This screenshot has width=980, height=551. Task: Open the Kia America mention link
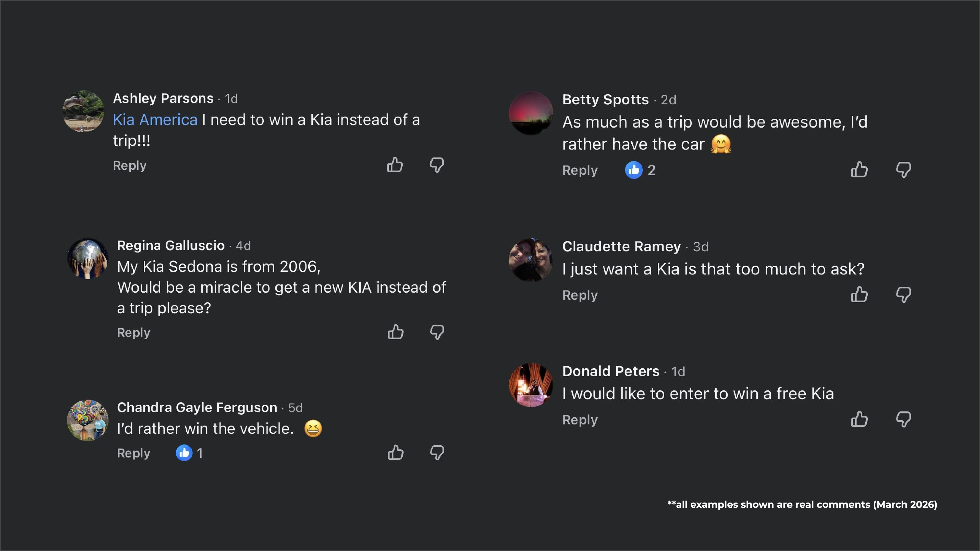155,120
